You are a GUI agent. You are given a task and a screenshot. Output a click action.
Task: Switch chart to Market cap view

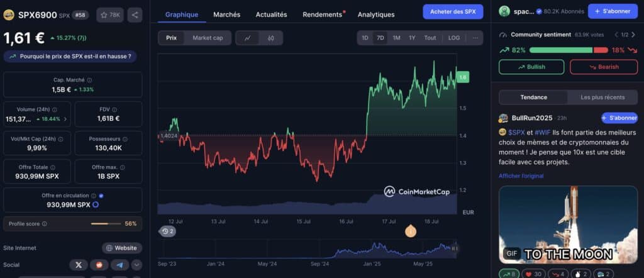coord(208,38)
